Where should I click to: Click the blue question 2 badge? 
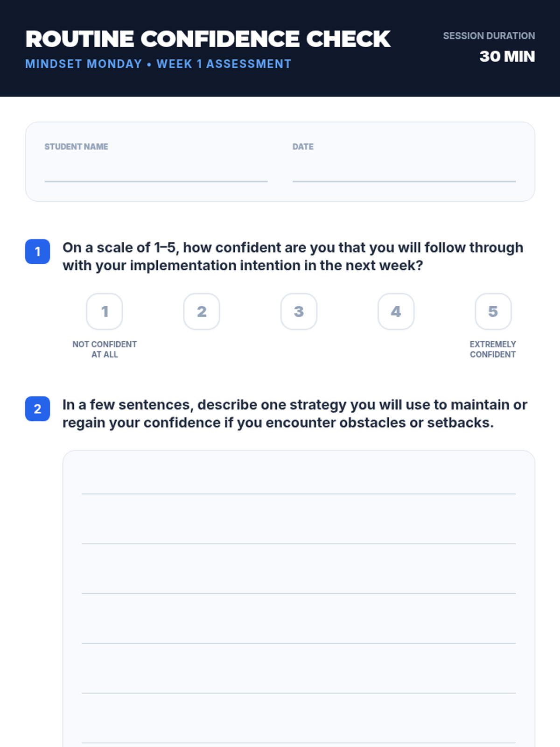pos(37,409)
